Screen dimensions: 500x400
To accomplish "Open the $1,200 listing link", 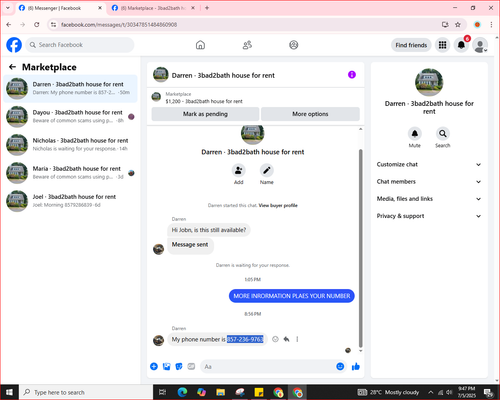I will pos(204,101).
